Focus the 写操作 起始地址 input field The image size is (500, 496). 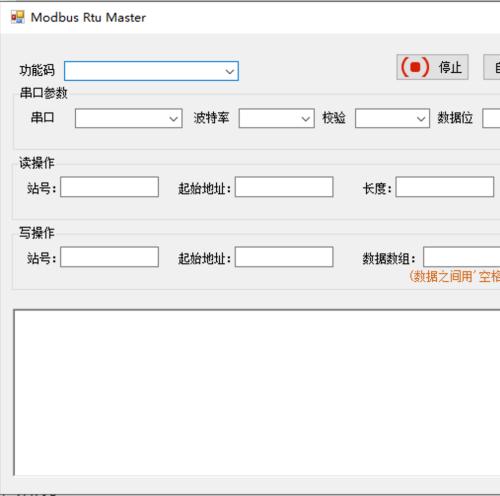(284, 257)
